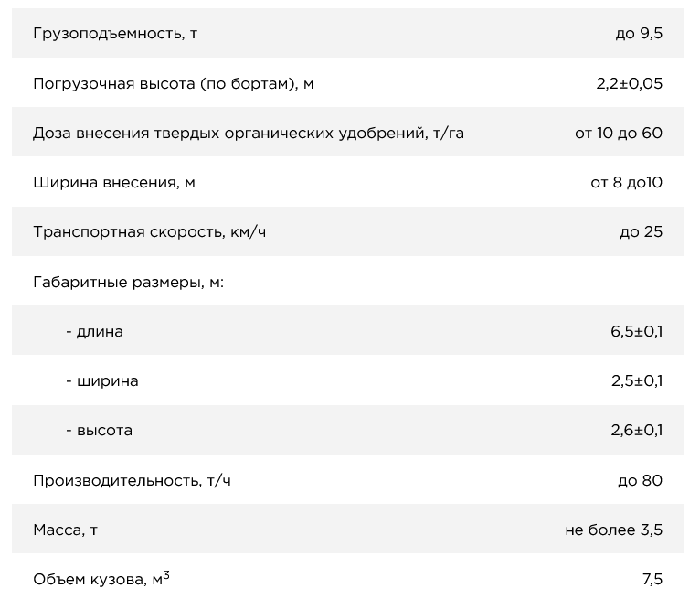This screenshot has width=700, height=610.
Task: Click "Погрузочная высота (по бортам), м" text
Action: point(174,83)
